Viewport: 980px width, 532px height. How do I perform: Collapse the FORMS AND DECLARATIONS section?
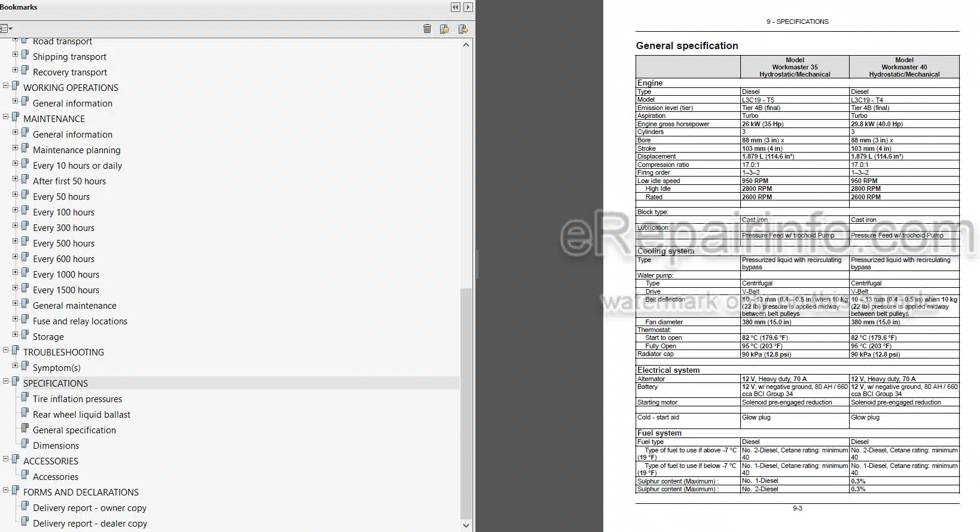(x=6, y=490)
